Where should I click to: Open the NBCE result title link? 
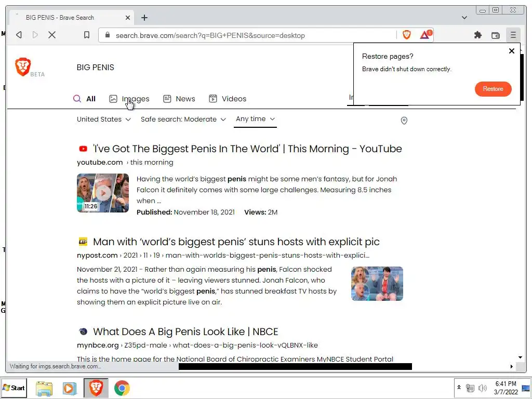tap(185, 332)
